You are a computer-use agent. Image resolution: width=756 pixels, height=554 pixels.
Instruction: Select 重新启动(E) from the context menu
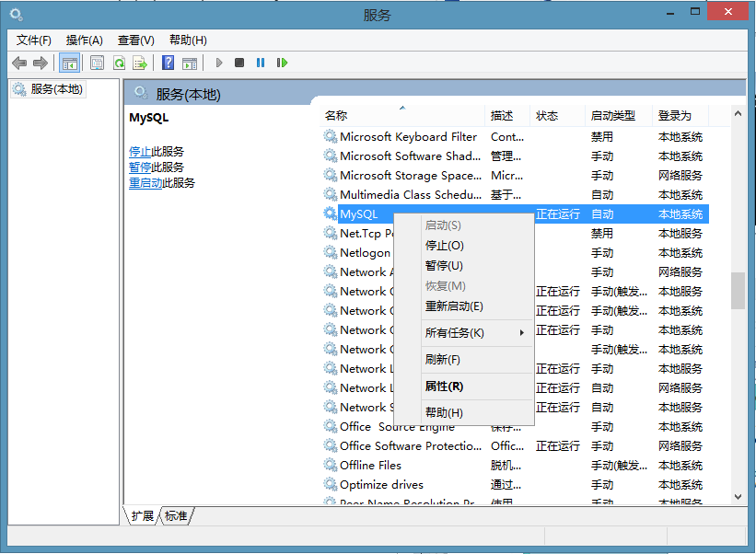pyautogui.click(x=454, y=306)
